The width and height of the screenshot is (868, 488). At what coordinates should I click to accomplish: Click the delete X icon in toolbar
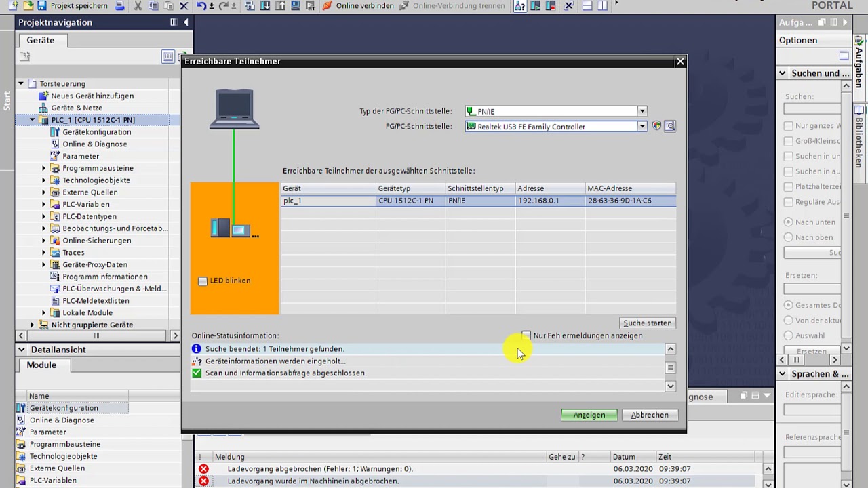point(184,5)
